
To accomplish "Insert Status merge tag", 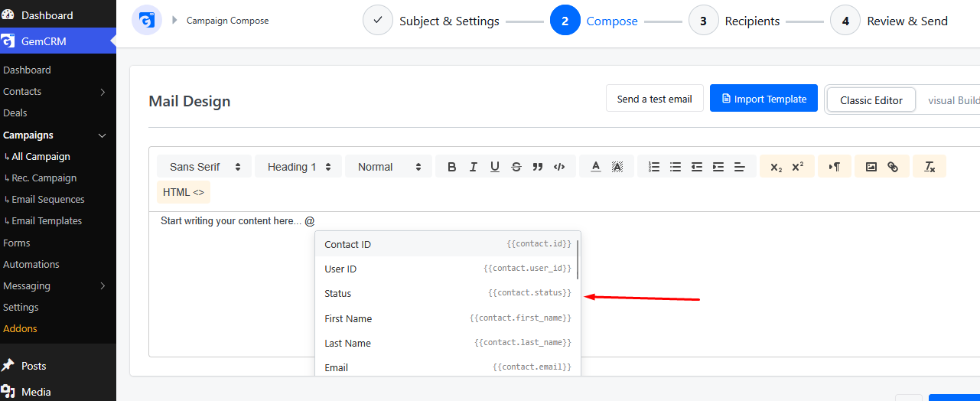I will (x=448, y=293).
